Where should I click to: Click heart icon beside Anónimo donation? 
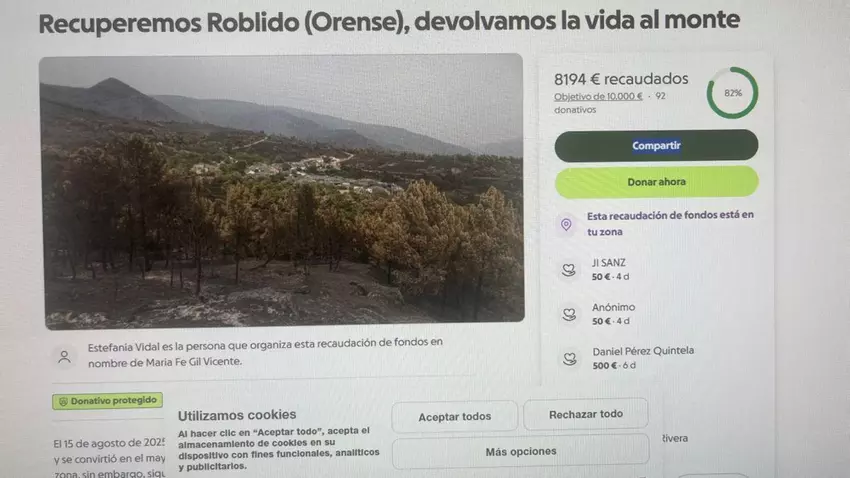pos(569,314)
